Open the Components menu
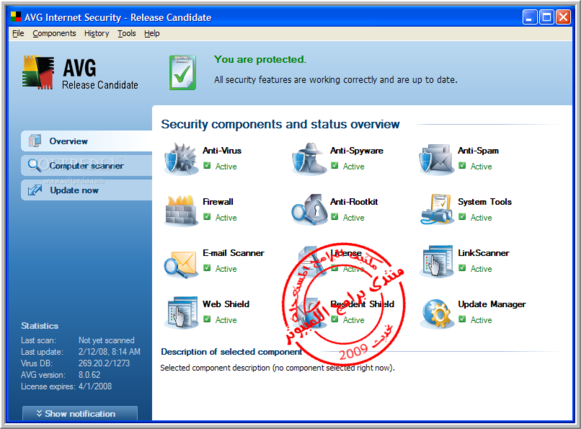The width and height of the screenshot is (581, 429). click(x=54, y=33)
